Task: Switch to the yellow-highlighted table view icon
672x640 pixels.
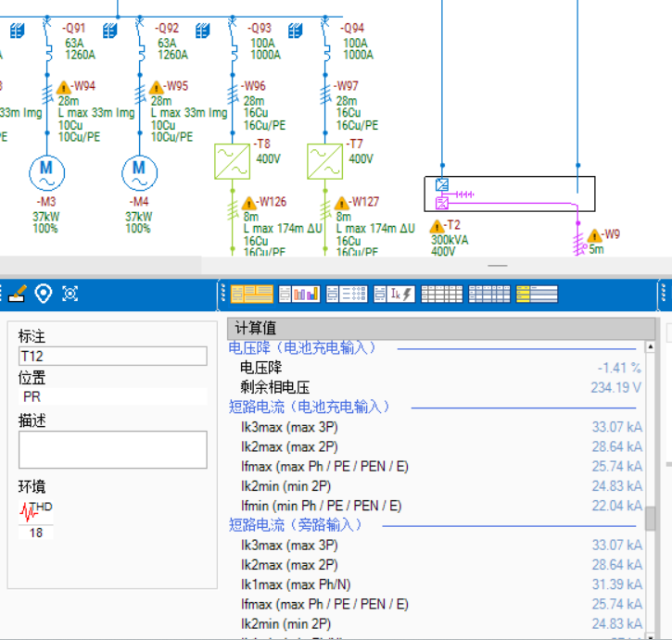Action: click(537, 294)
